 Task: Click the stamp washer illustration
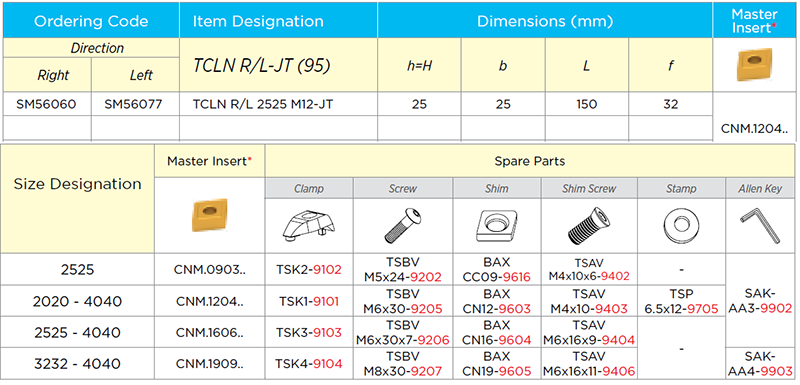tap(681, 225)
